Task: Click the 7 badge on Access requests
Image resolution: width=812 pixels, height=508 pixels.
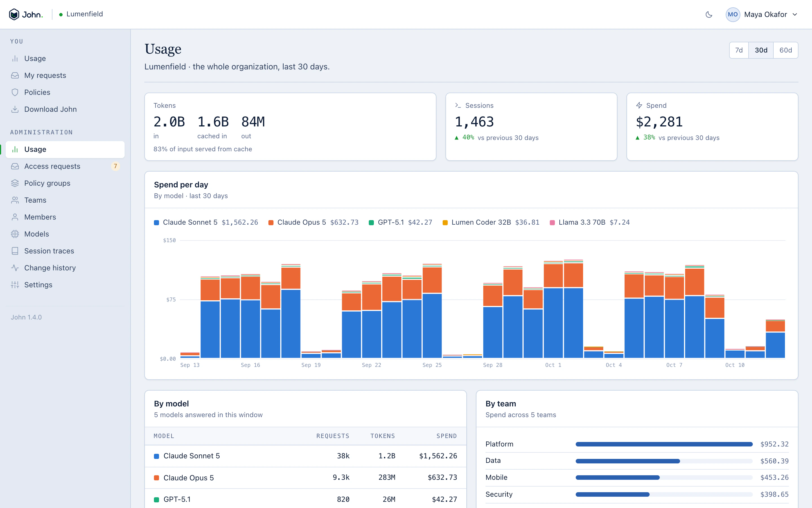Action: (115, 166)
